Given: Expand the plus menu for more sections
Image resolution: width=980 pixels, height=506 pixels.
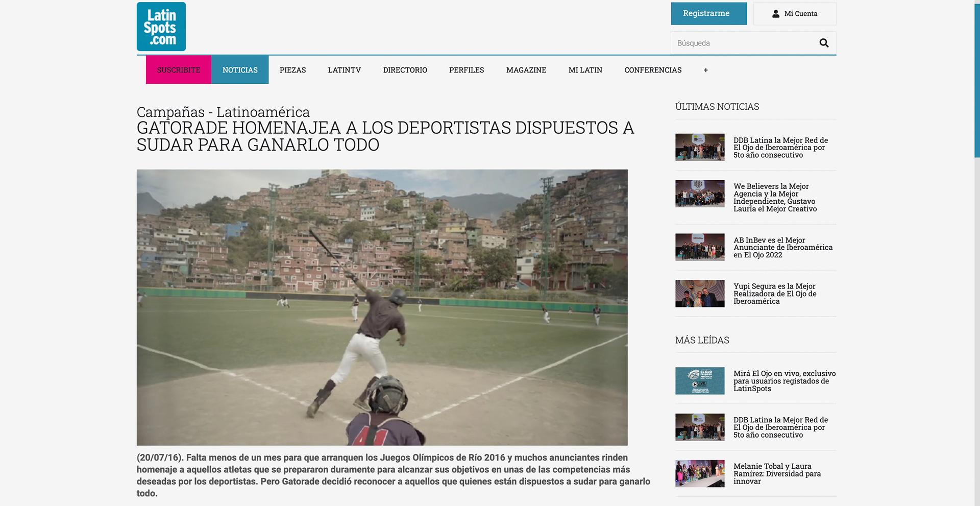Looking at the screenshot, I should coord(706,70).
